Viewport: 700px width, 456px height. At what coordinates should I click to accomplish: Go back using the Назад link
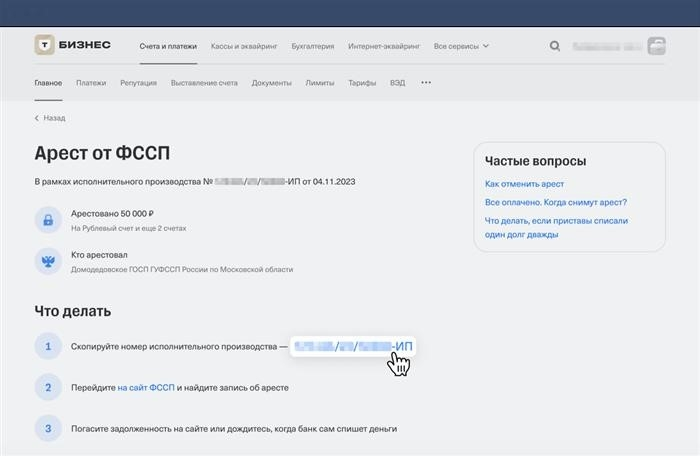point(50,118)
